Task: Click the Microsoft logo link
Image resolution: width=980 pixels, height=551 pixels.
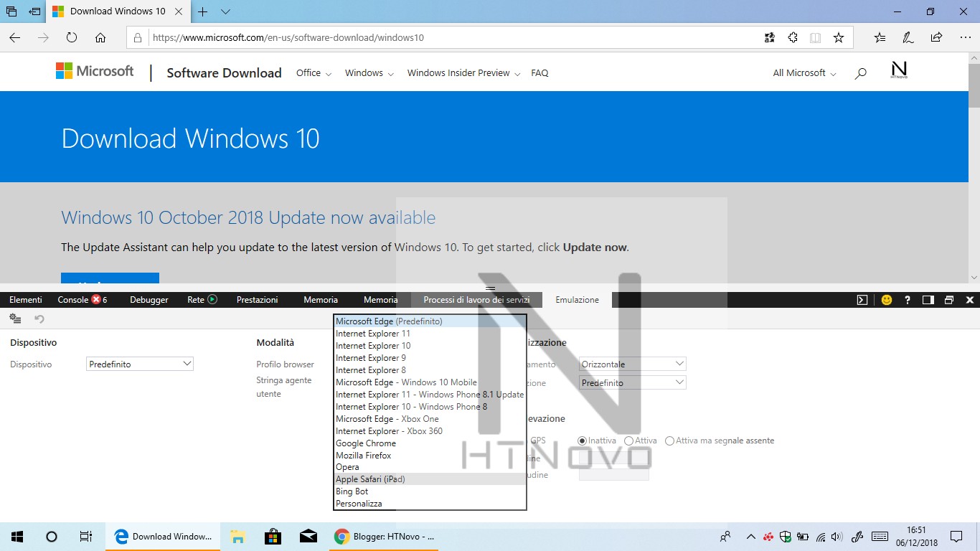Action: click(x=95, y=71)
